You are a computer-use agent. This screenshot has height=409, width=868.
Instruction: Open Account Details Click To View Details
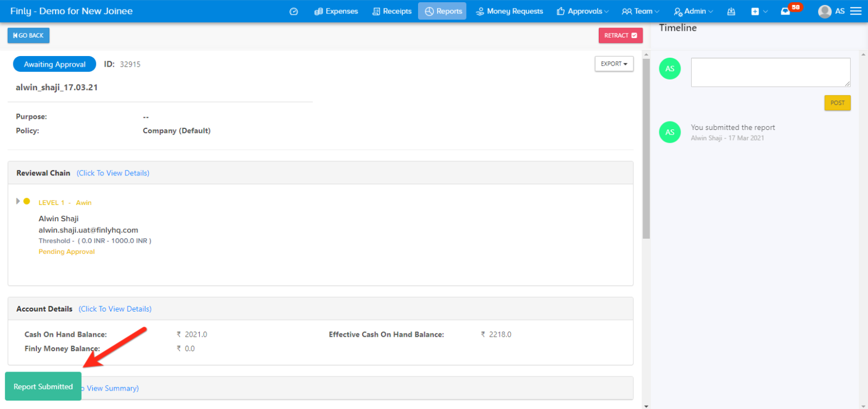tap(115, 309)
